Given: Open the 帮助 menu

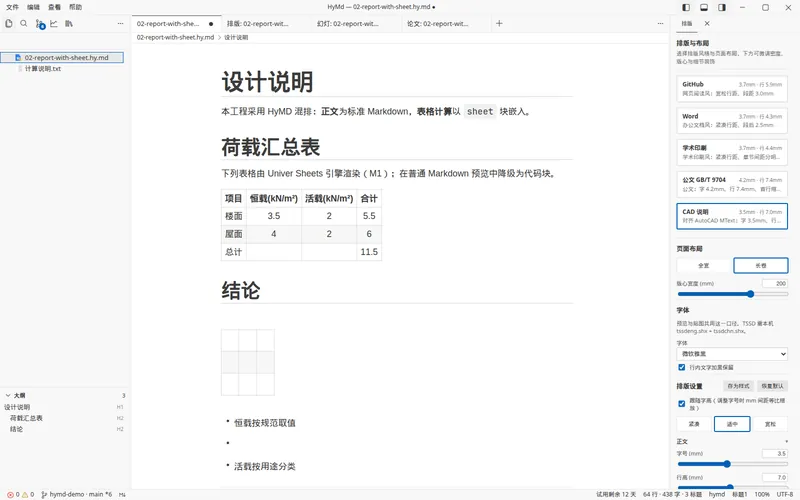Looking at the screenshot, I should pos(75,7).
